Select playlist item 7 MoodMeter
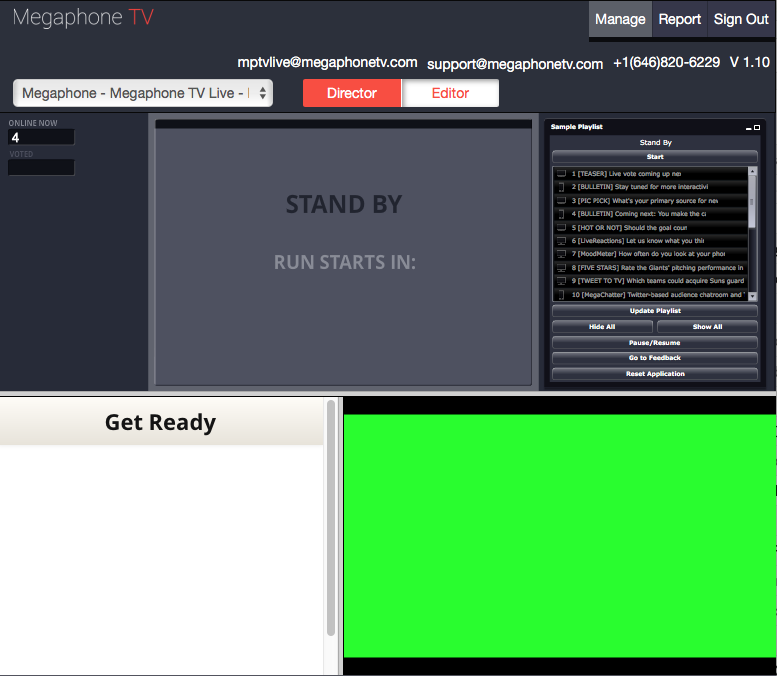This screenshot has height=676, width=777. (x=650, y=254)
